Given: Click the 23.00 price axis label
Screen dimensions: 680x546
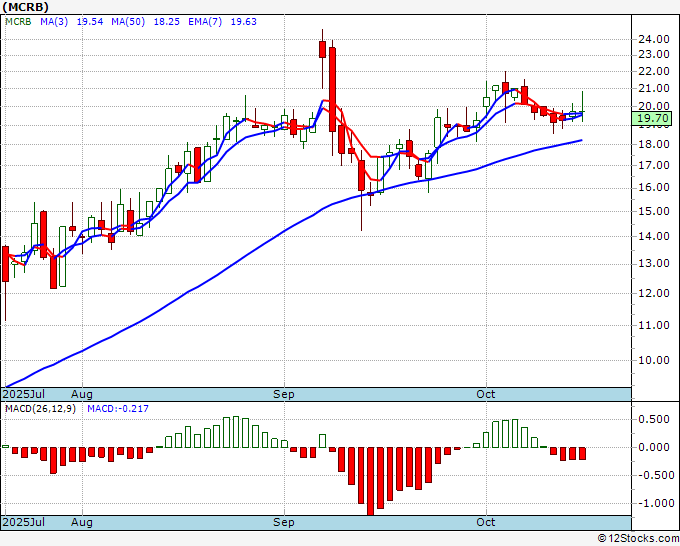Looking at the screenshot, I should click(x=654, y=55).
